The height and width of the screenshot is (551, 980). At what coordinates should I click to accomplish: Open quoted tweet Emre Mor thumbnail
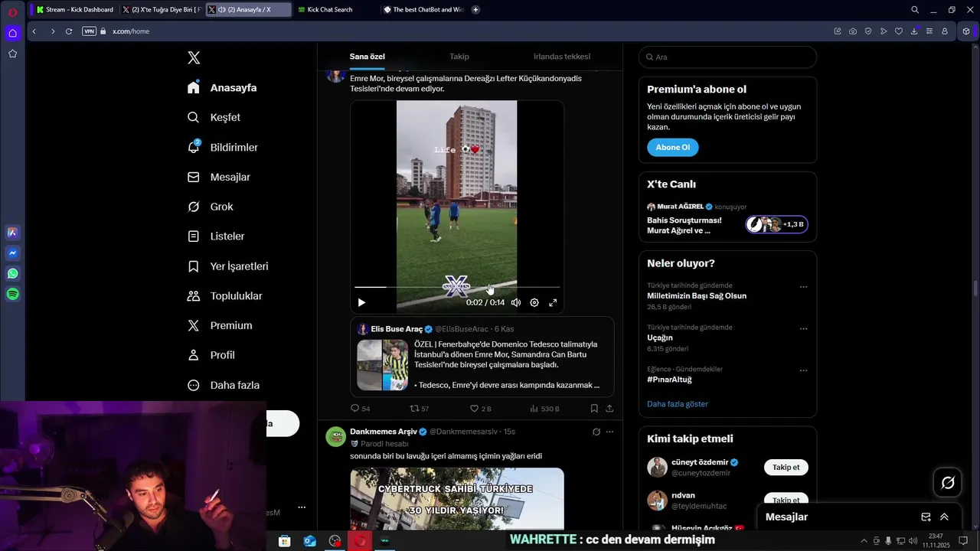click(382, 365)
